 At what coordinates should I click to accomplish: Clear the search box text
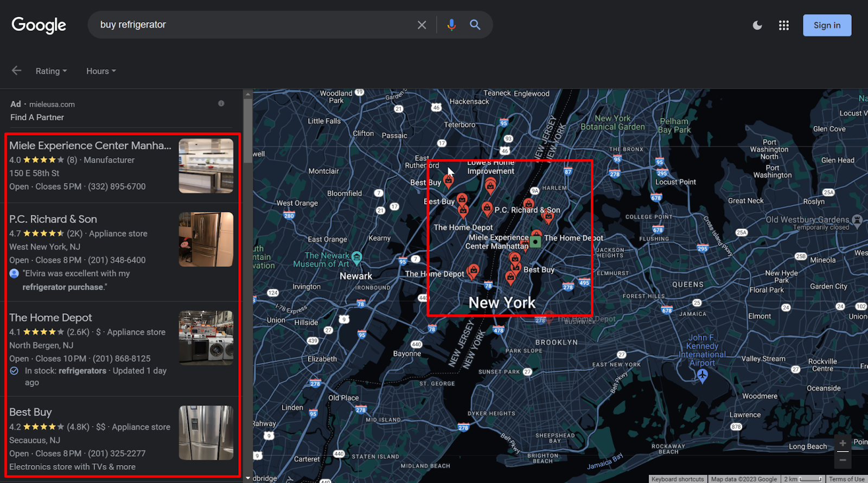[x=422, y=25]
